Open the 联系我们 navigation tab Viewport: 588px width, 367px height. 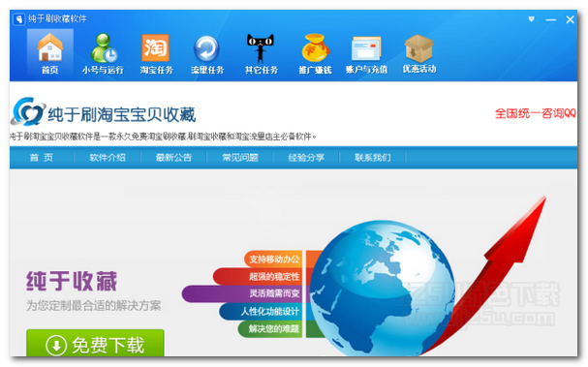(372, 158)
